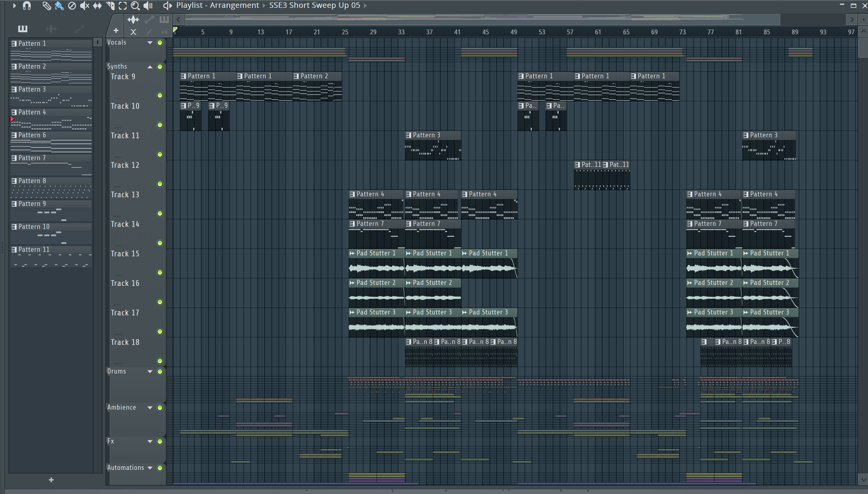Mute Track 18

(x=160, y=361)
